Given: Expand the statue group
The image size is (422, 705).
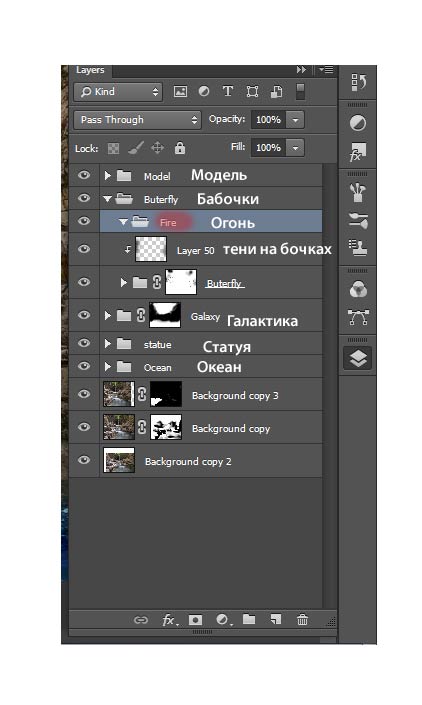Looking at the screenshot, I should point(107,344).
